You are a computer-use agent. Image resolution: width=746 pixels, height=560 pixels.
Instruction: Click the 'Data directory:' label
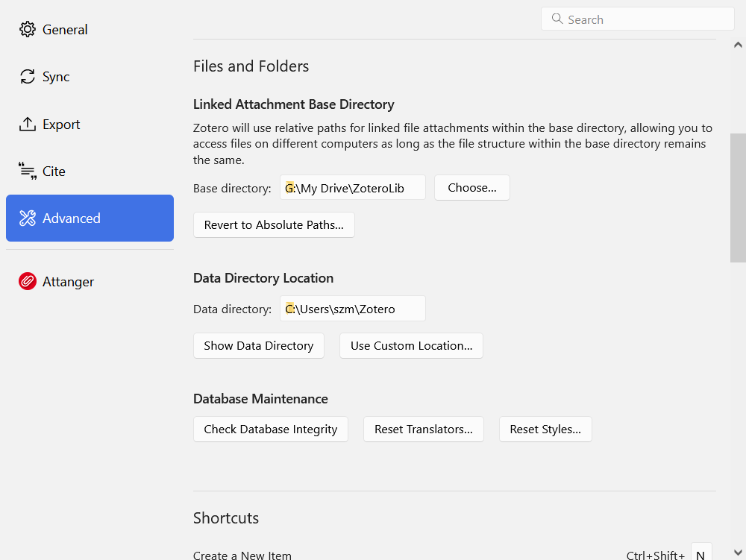[x=232, y=309]
